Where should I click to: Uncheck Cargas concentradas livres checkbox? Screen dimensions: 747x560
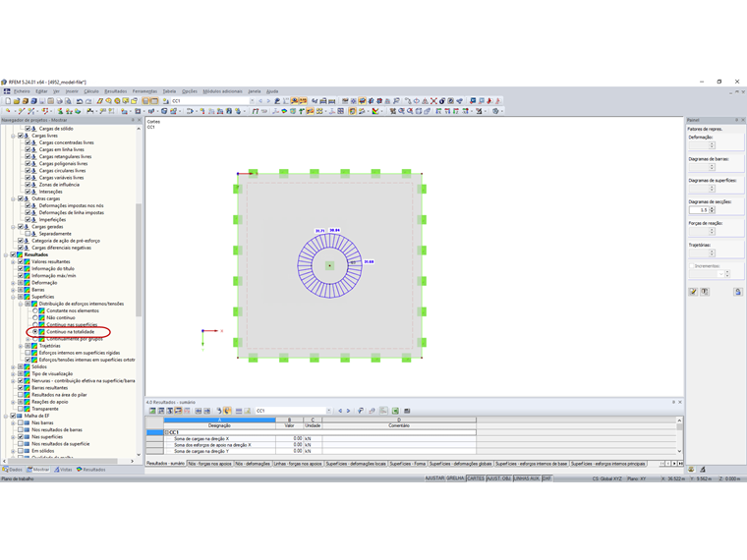tap(28, 142)
